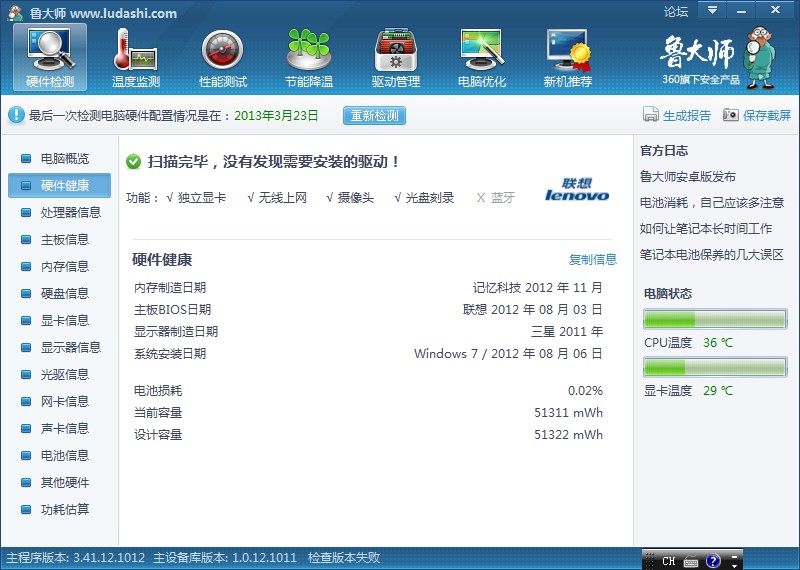Click the 电池损耗 0.02% value
The image size is (800, 570).
tap(585, 391)
